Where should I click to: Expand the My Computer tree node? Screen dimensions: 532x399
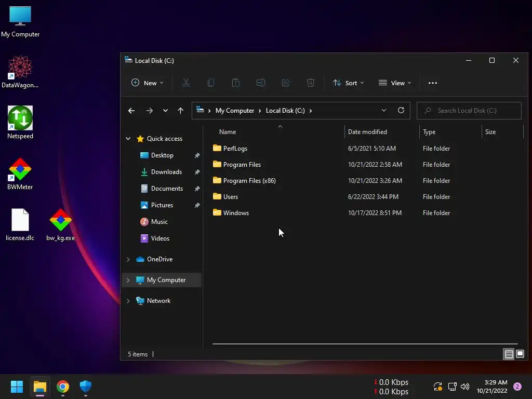pos(128,280)
